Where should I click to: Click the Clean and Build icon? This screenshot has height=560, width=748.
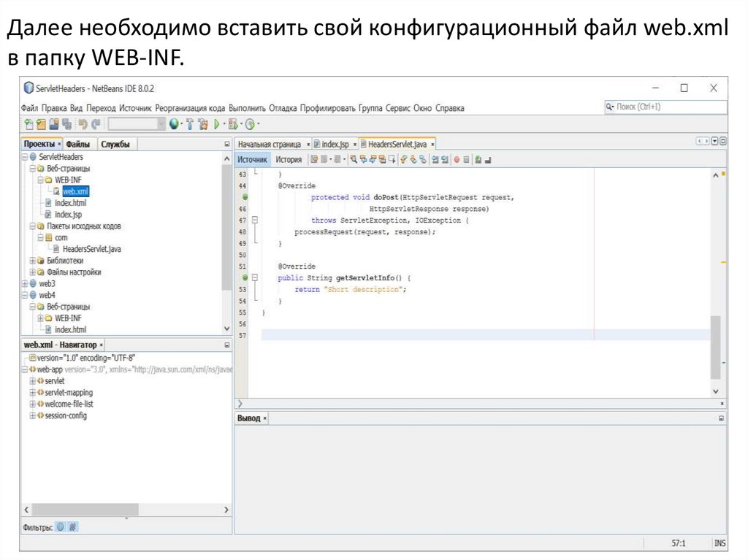click(203, 124)
